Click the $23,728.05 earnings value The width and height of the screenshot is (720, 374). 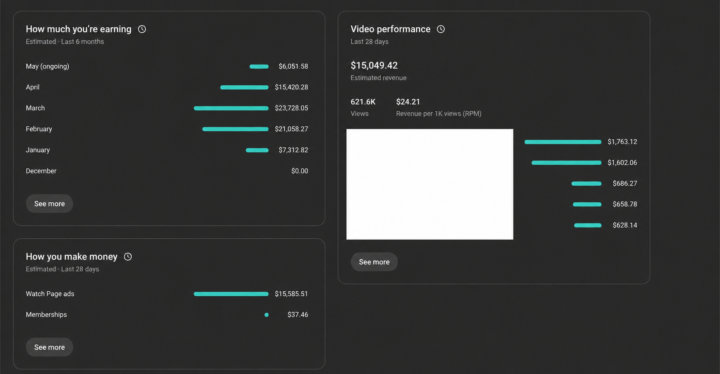point(292,108)
